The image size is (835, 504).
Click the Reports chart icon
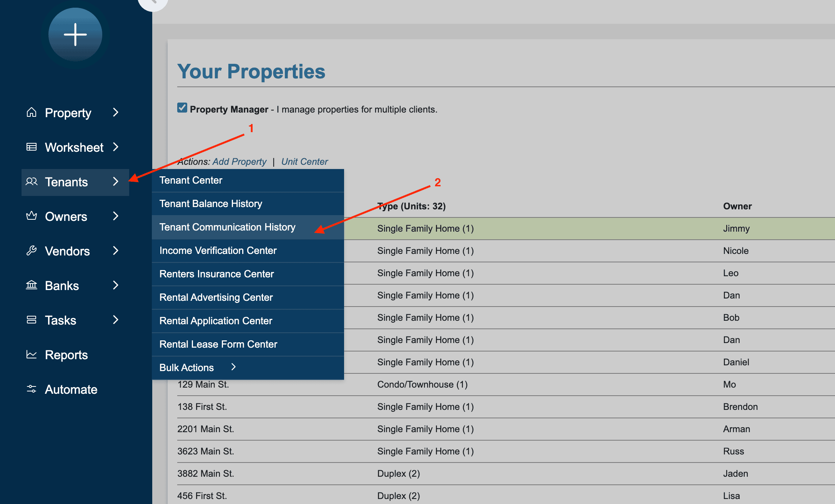pyautogui.click(x=32, y=354)
